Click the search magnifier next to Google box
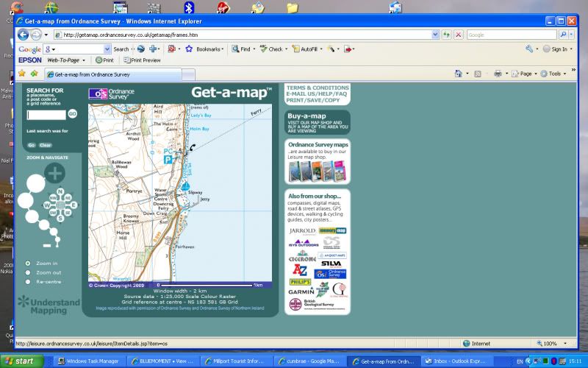This screenshot has width=588, height=368. pyautogui.click(x=563, y=35)
